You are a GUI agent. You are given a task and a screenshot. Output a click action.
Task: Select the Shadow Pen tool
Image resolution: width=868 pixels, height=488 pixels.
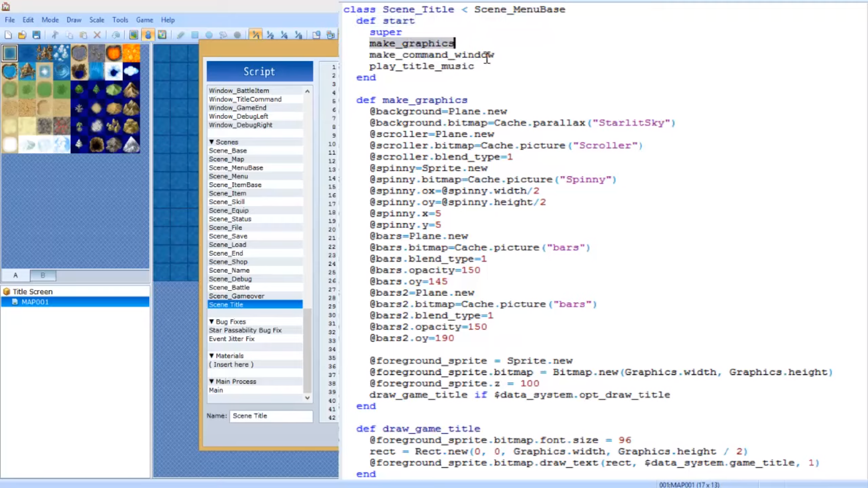coord(237,35)
